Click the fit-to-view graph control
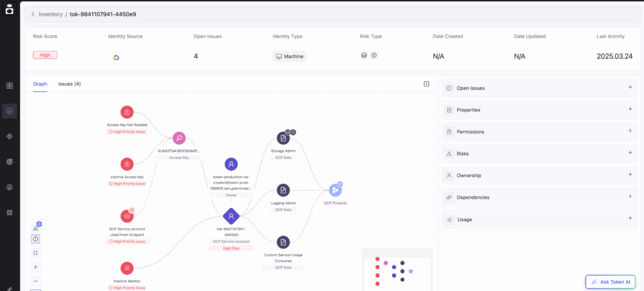This screenshot has width=644, height=291. 35,253
